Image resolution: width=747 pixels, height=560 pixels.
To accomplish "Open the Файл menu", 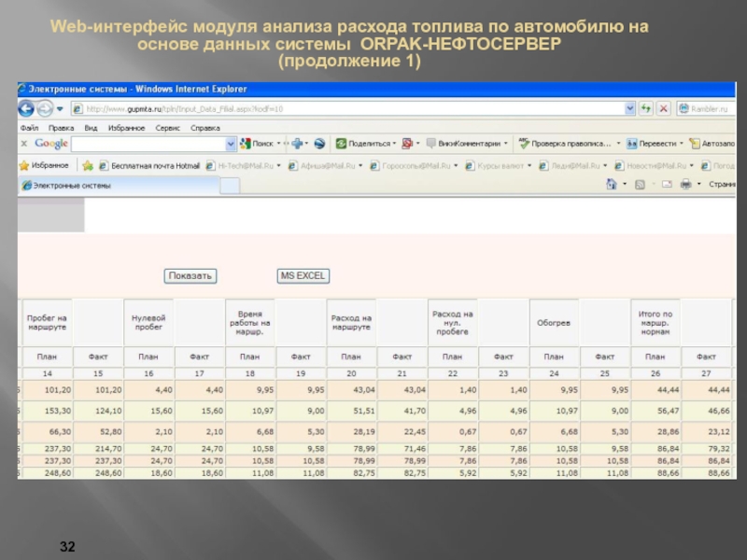I will pyautogui.click(x=29, y=127).
